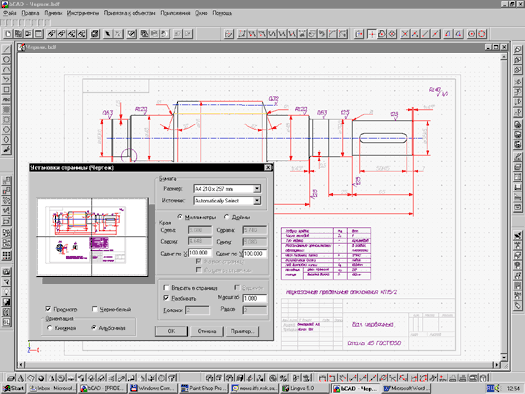Image resolution: width=525 pixels, height=394 pixels.
Task: Click the grid dots icon in left toolbar
Action: pos(6,256)
